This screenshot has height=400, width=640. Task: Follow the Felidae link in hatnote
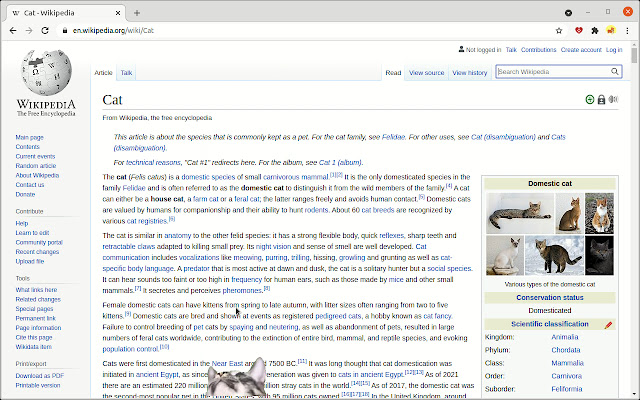pyautogui.click(x=393, y=137)
